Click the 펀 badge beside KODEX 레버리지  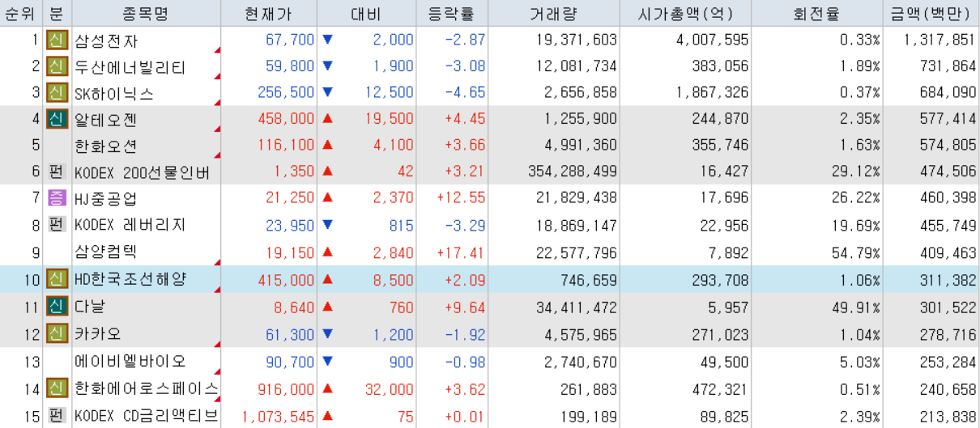pyautogui.click(x=57, y=225)
